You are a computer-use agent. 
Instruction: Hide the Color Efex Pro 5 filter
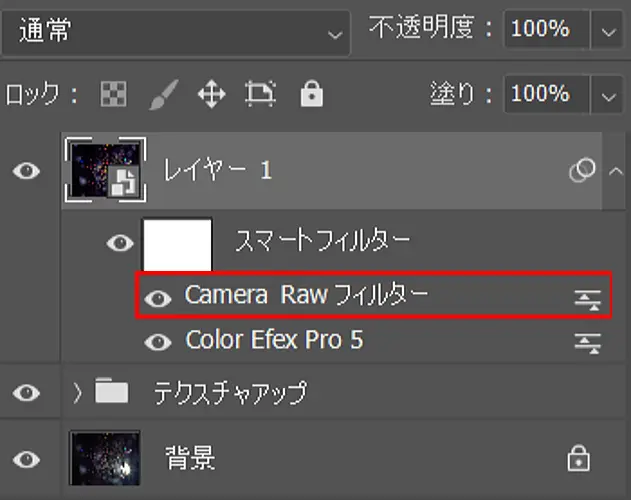point(158,342)
